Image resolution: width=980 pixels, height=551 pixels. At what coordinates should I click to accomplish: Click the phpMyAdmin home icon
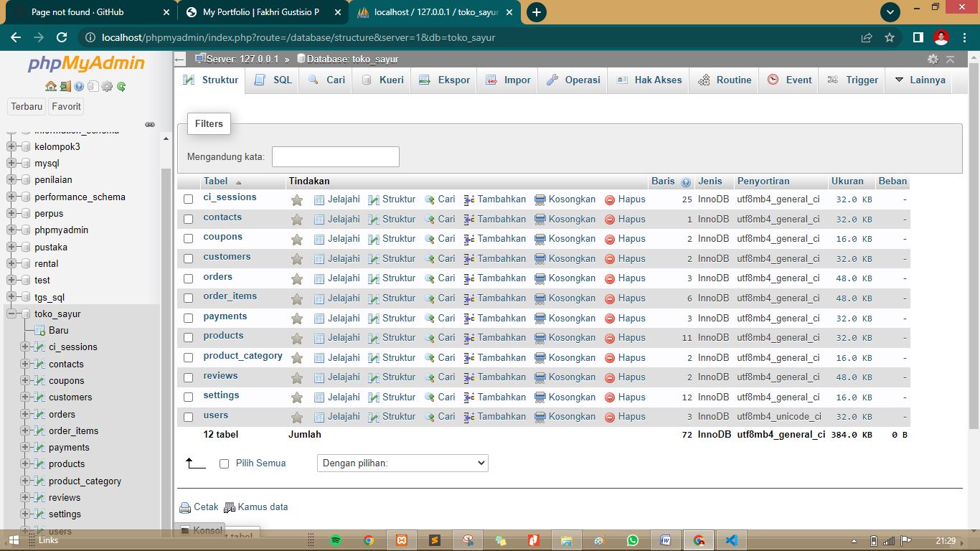51,87
